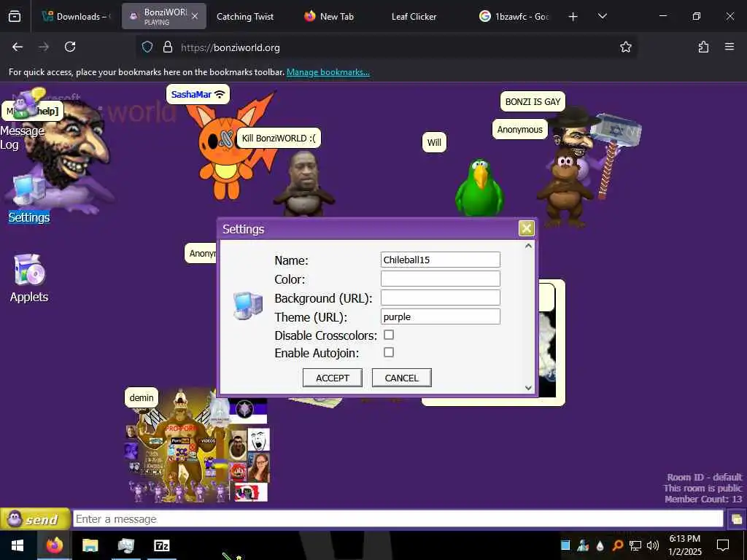Open File Explorer from taskbar
The height and width of the screenshot is (560, 747).
click(x=90, y=545)
